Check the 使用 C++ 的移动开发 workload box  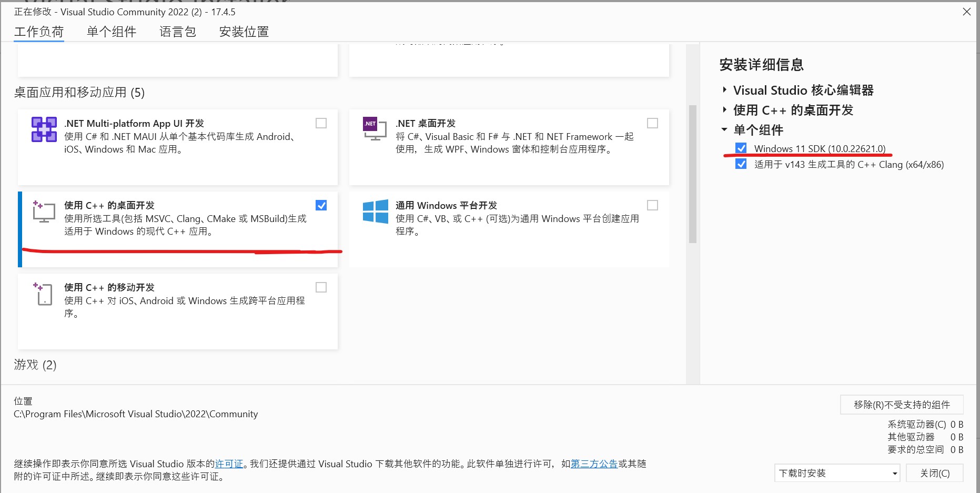click(x=321, y=287)
